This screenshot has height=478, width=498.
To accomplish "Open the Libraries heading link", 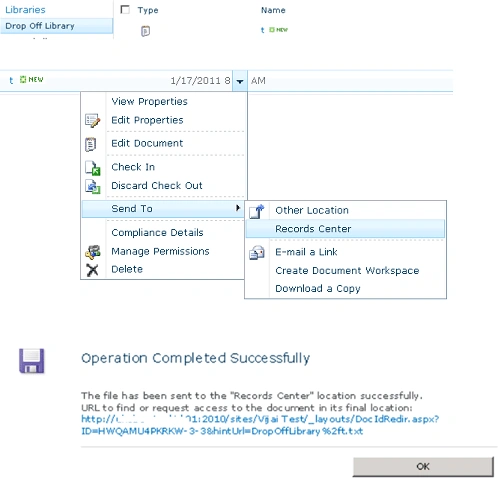I will point(25,10).
